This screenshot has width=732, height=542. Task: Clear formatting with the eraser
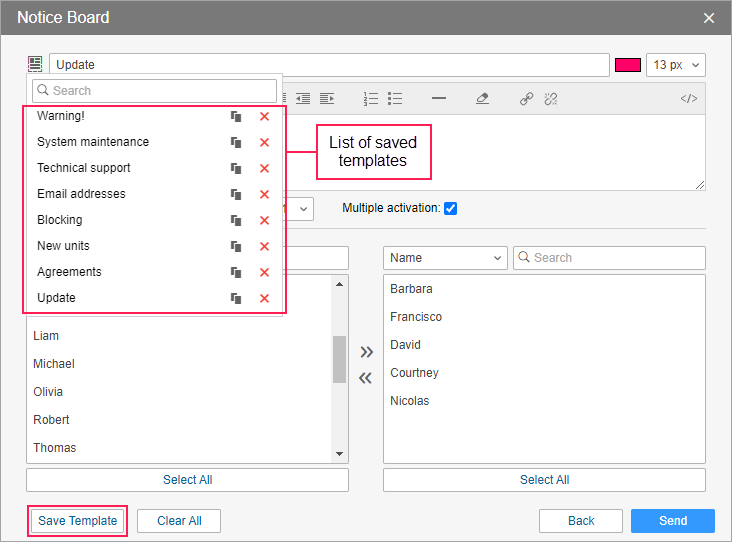482,98
